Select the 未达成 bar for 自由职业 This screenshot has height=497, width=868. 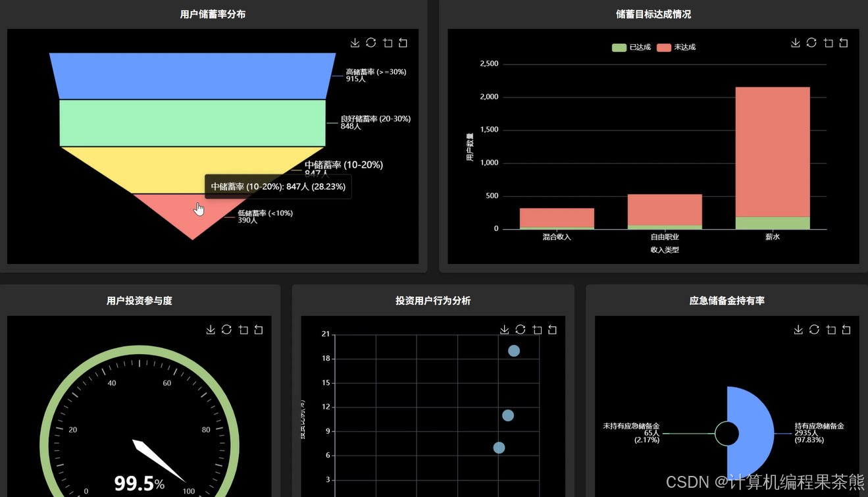[665, 210]
